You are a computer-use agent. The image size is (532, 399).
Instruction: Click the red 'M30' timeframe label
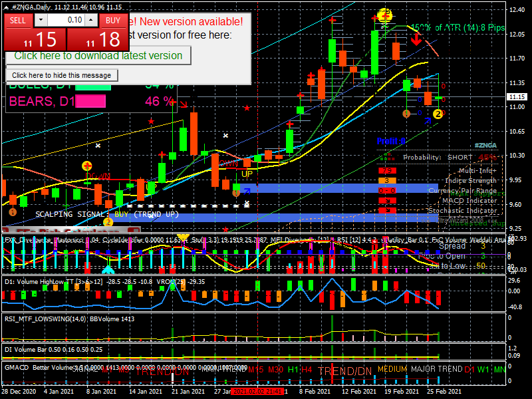tap(275, 370)
